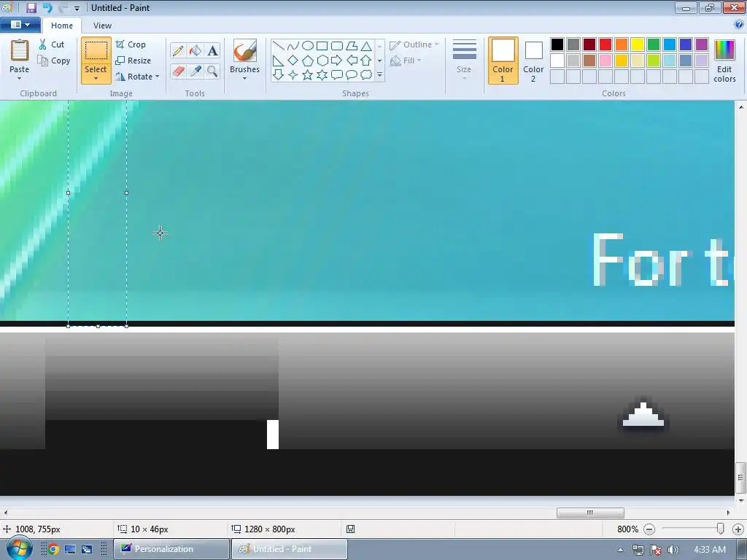Choose the Rectangle shape
This screenshot has width=747, height=560.
322,46
